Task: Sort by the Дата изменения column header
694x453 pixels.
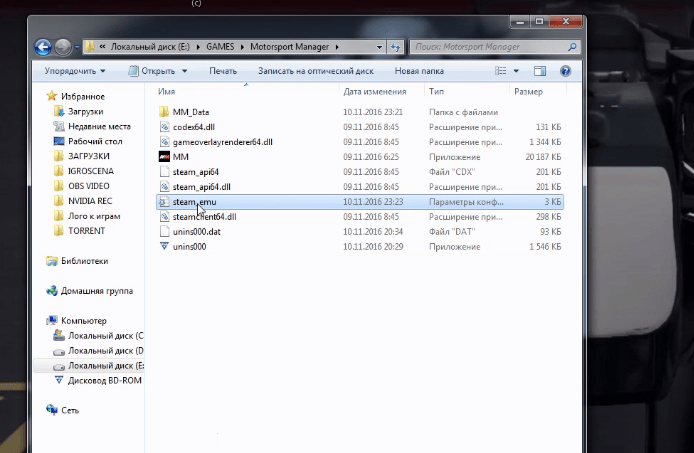Action: click(374, 92)
